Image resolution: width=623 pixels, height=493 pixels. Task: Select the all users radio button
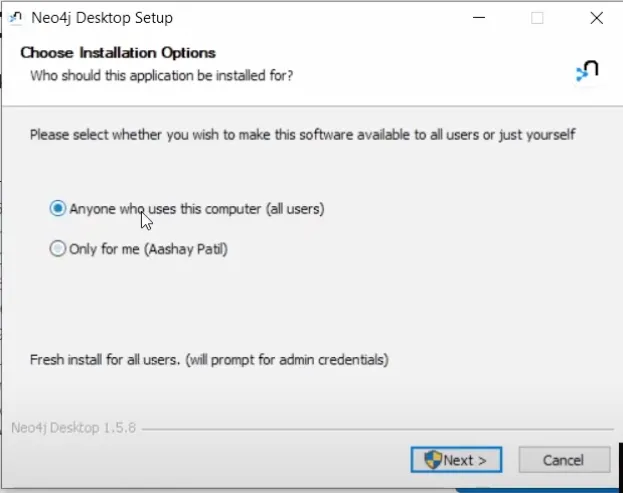point(58,209)
